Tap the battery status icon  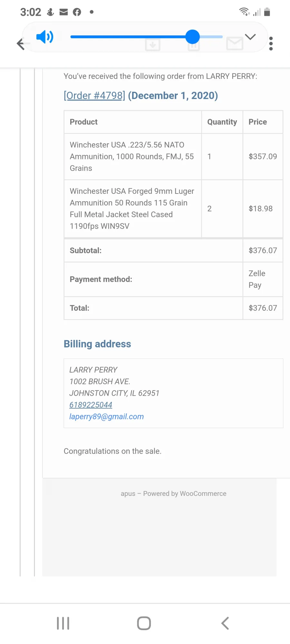click(x=267, y=12)
